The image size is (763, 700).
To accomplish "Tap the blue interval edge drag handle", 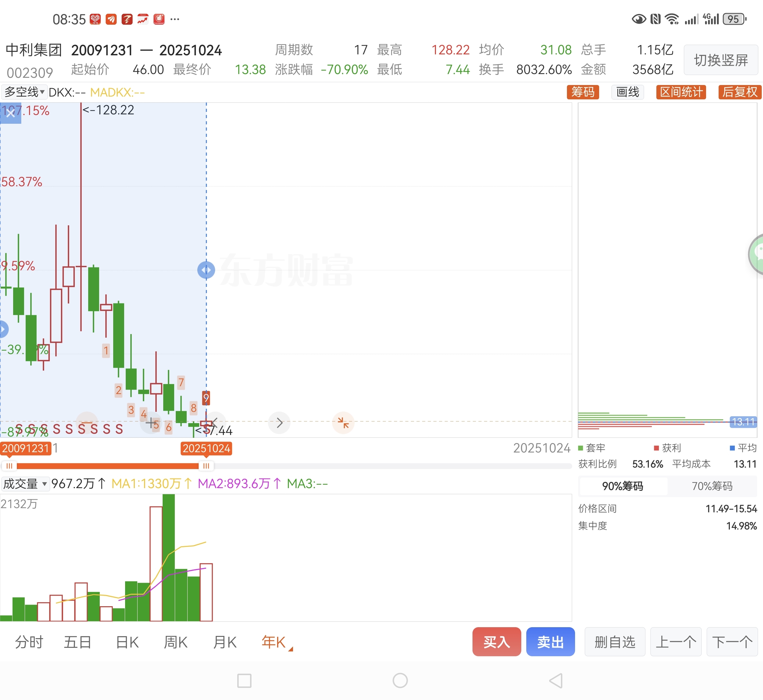I will [206, 270].
